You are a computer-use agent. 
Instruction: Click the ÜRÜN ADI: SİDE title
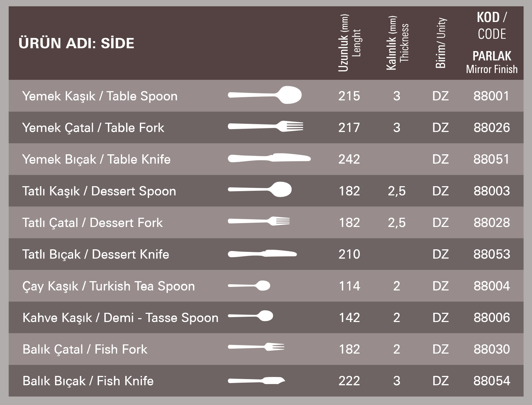click(76, 43)
